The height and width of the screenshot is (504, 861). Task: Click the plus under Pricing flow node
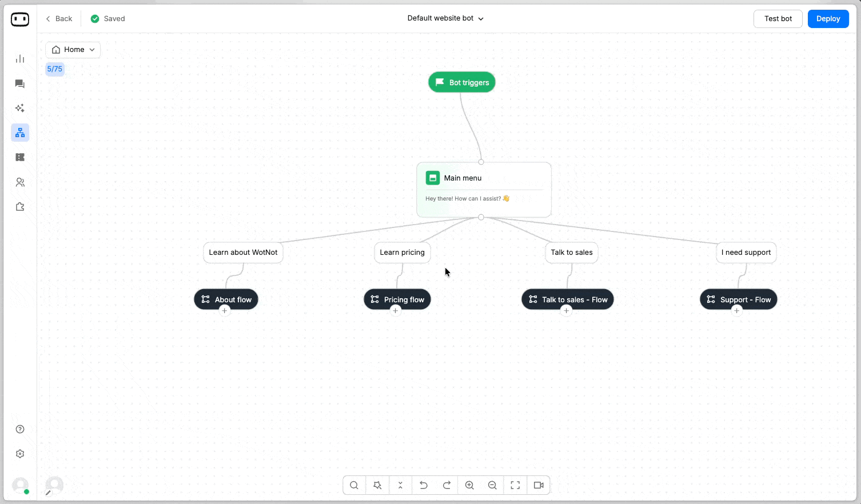(x=395, y=311)
